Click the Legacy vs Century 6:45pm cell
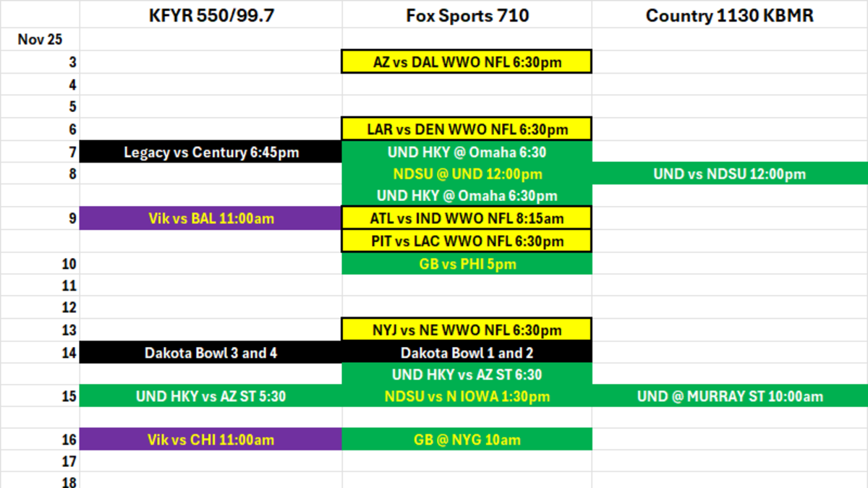This screenshot has width=868, height=488. 210,152
